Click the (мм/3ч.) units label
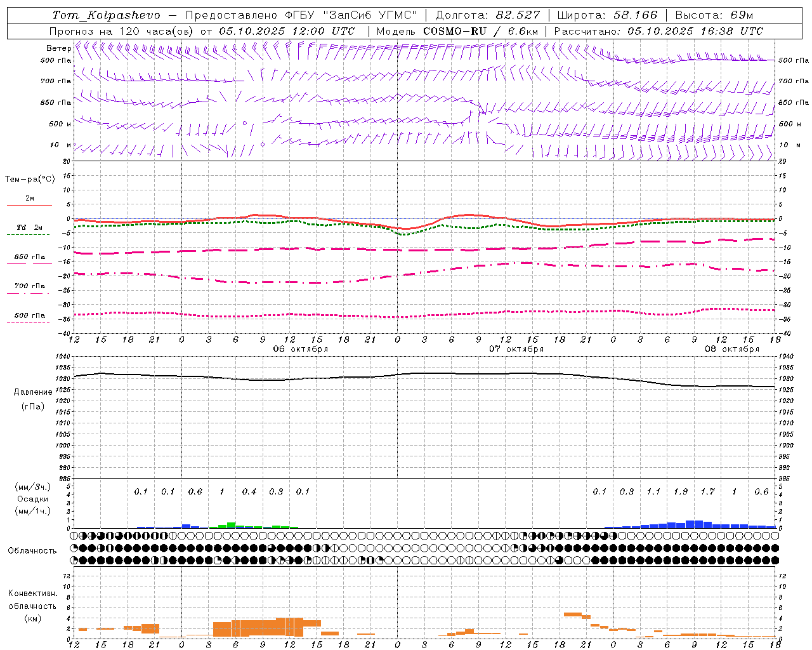This screenshot has height=650, width=812. coord(32,487)
